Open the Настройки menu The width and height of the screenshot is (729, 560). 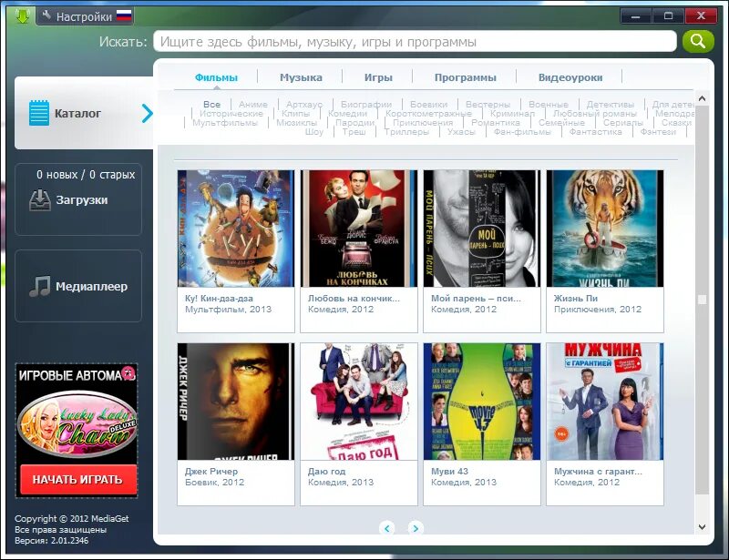(x=84, y=17)
